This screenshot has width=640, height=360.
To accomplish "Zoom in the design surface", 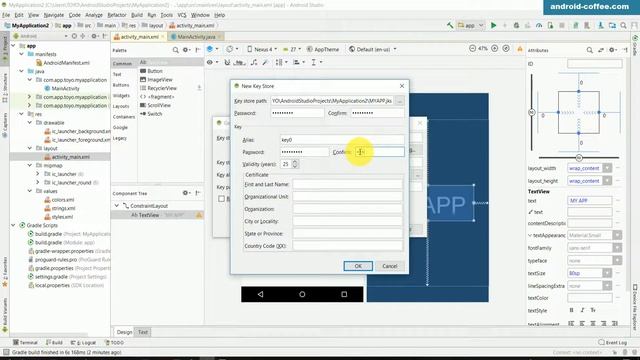I will coord(495,49).
